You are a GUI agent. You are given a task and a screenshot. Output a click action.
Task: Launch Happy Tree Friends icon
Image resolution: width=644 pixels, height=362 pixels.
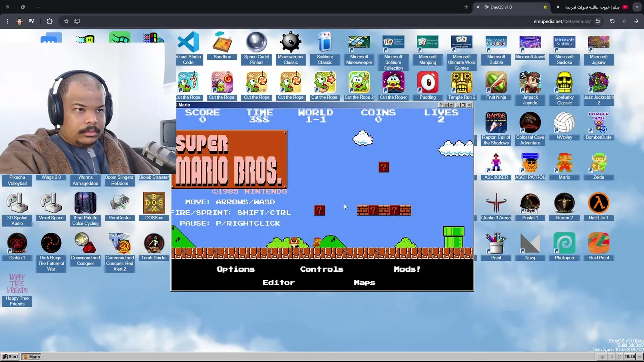[17, 290]
